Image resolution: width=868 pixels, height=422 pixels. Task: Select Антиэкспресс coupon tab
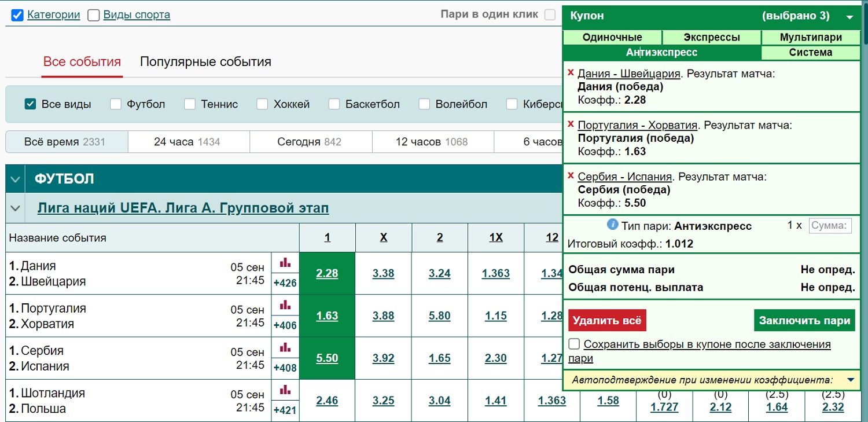click(x=662, y=53)
